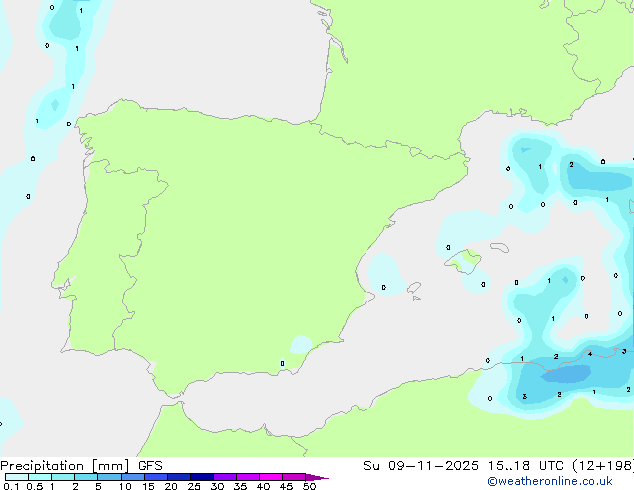Select the legend label '0.5'
Viewport: 634px width, 490px height.
pos(34,486)
